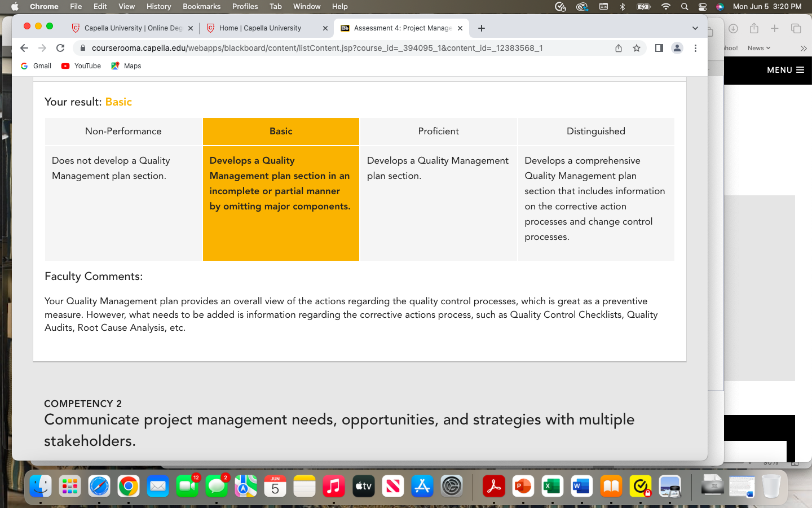Open Safari from the Dock
This screenshot has height=508, width=812.
pyautogui.click(x=99, y=486)
